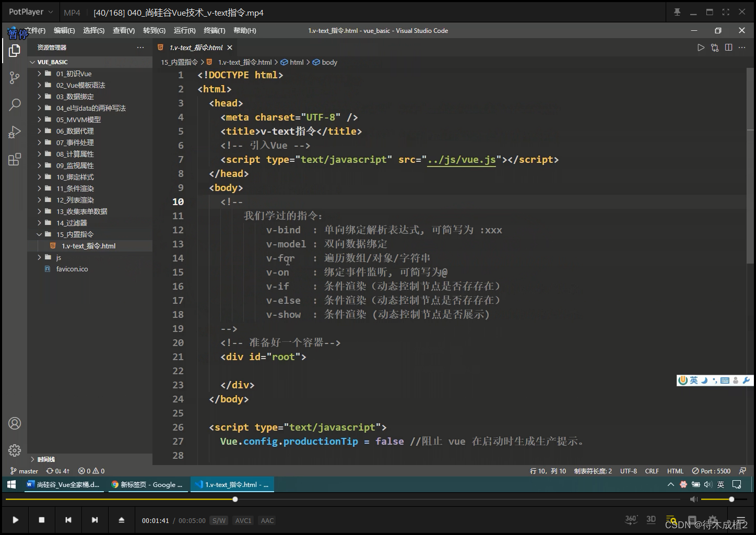Image resolution: width=756 pixels, height=535 pixels.
Task: Open the Windows Start menu
Action: pyautogui.click(x=11, y=484)
